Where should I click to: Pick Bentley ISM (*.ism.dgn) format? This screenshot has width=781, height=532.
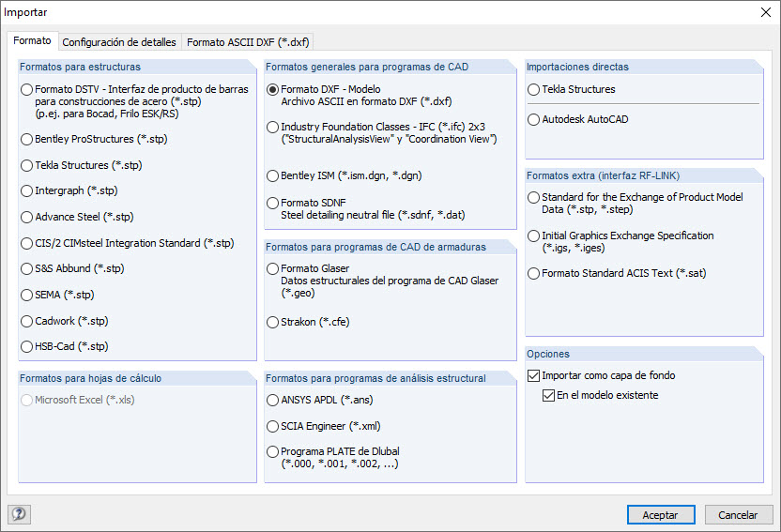(273, 175)
